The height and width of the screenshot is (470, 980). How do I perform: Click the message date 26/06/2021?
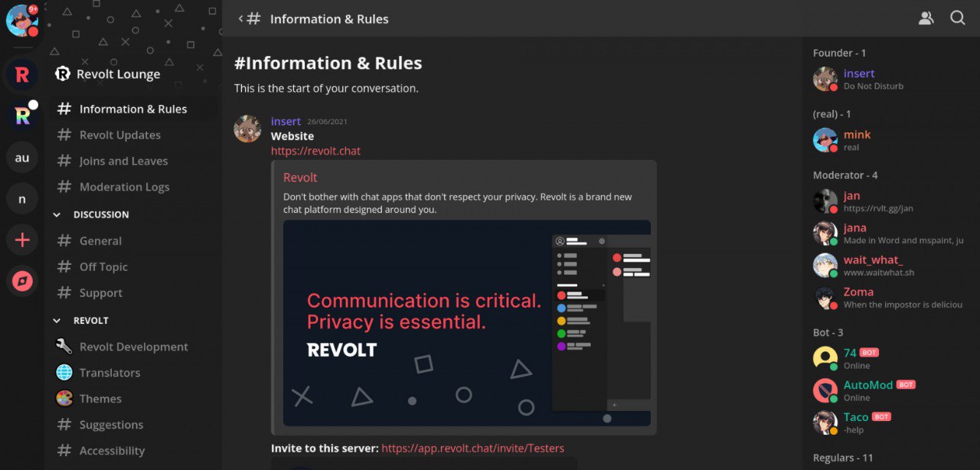click(x=327, y=122)
